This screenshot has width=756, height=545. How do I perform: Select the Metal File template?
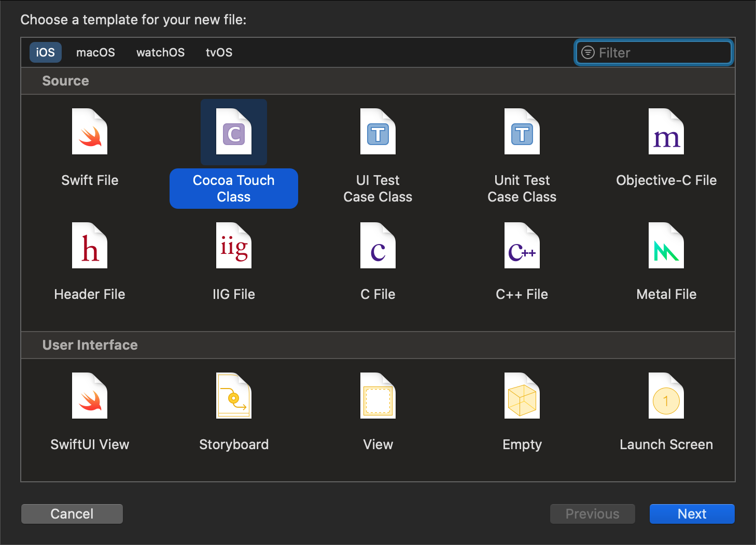tap(666, 246)
